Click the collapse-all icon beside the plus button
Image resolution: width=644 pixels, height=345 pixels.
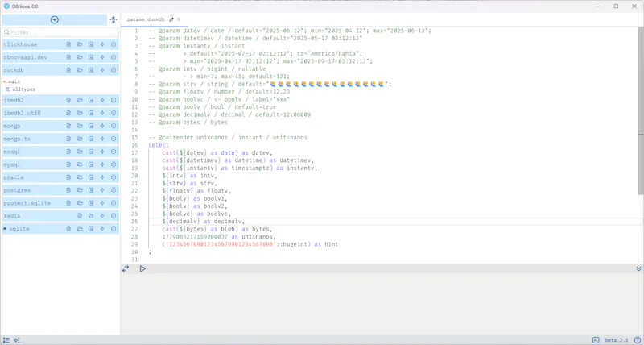[114, 19]
